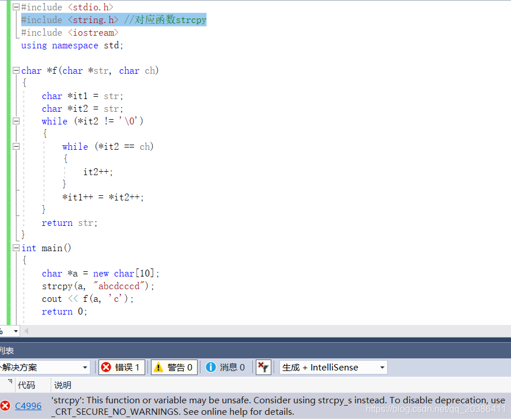Click left arrow of horizontal scrollbar
The height and width of the screenshot is (420, 511).
click(x=27, y=331)
